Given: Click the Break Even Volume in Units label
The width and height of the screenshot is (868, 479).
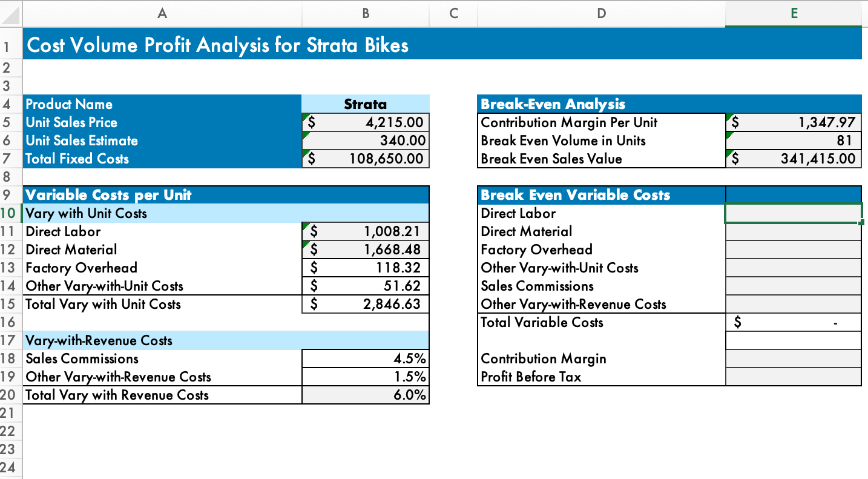Looking at the screenshot, I should (563, 140).
